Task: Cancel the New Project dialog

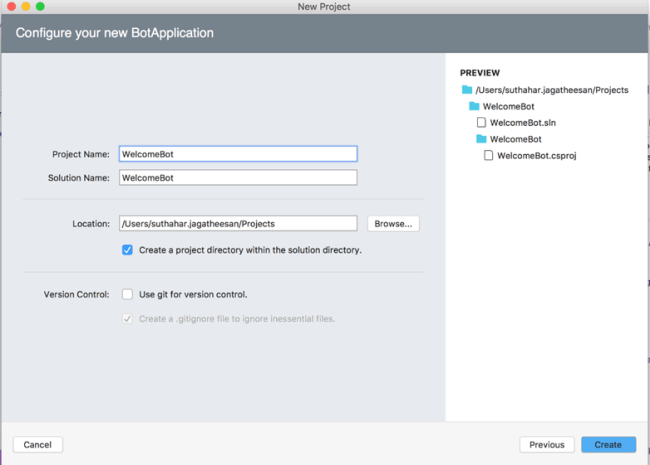Action: click(x=38, y=445)
